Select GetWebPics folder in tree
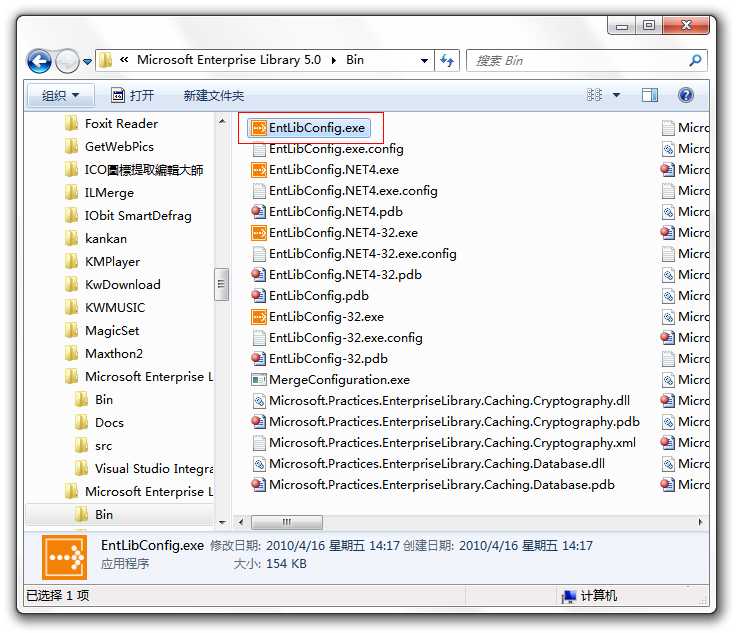This screenshot has width=744, height=633. tap(109, 147)
